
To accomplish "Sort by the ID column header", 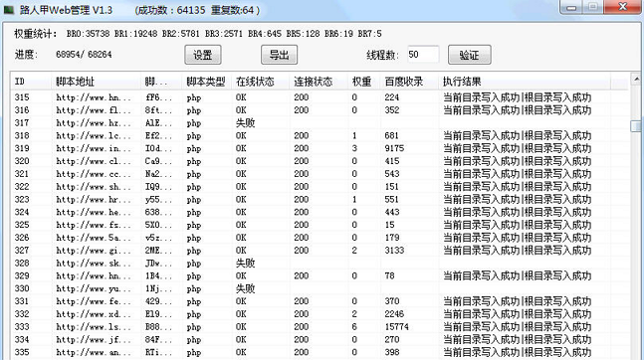I will point(31,82).
